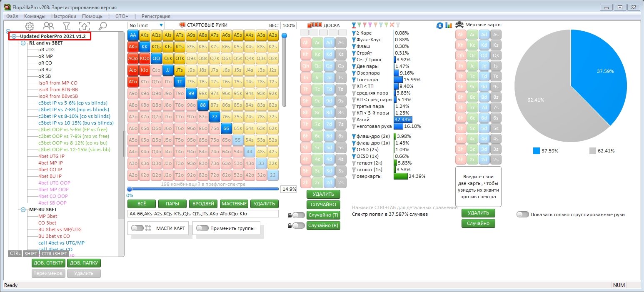Open the Помощь menu
Viewport: 644px width, 292px height.
point(92,16)
